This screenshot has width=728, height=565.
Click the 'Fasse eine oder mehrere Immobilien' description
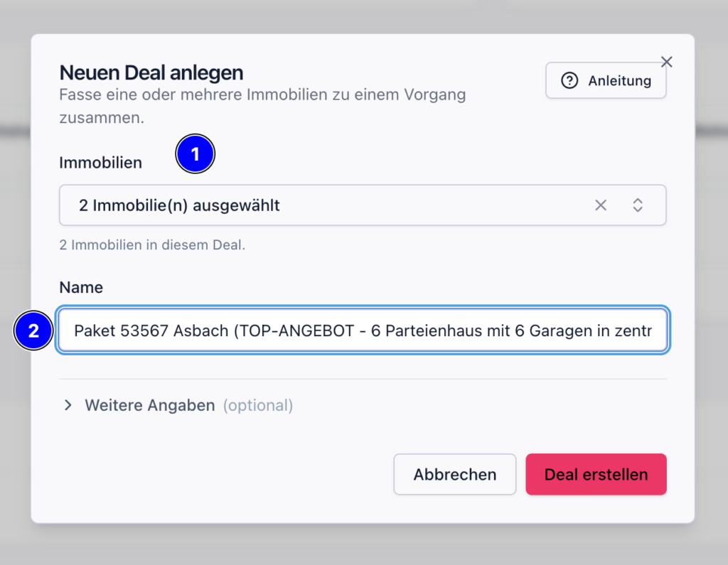click(262, 106)
